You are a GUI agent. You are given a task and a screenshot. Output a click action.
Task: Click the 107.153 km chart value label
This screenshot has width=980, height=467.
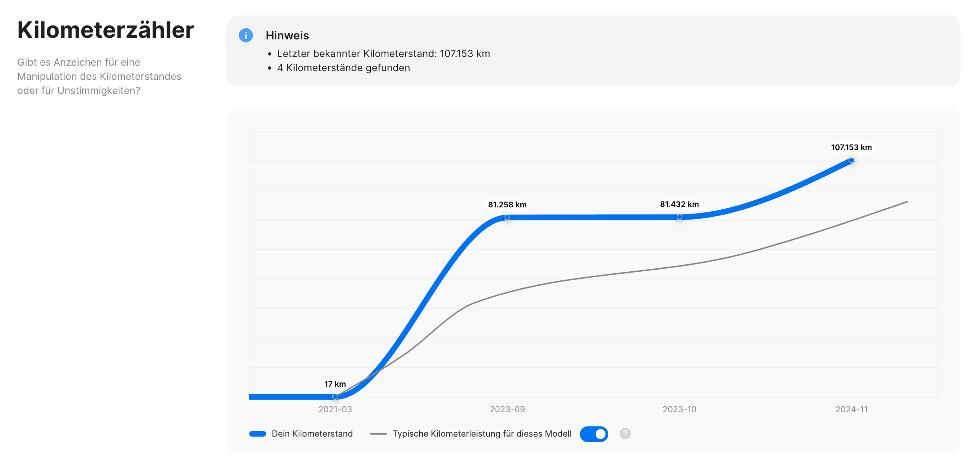click(851, 147)
